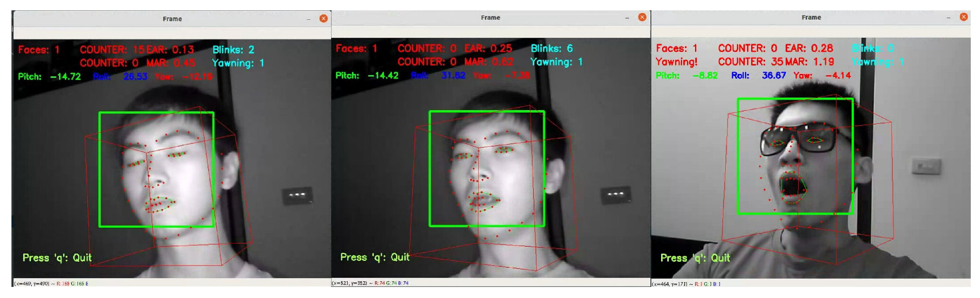Viewport: 980px width, 298px height.
Task: Click the red "Yawning!" alert text
Action: [x=677, y=62]
